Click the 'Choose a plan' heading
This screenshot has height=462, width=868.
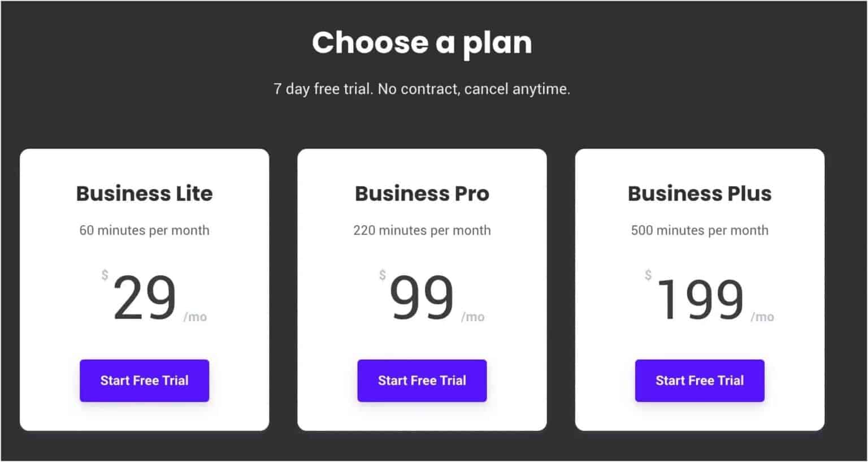pos(422,43)
